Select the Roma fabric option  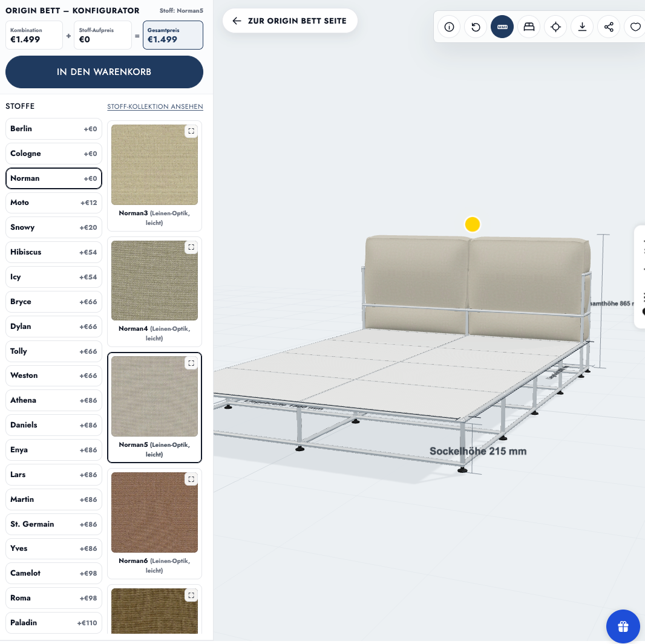pos(54,598)
